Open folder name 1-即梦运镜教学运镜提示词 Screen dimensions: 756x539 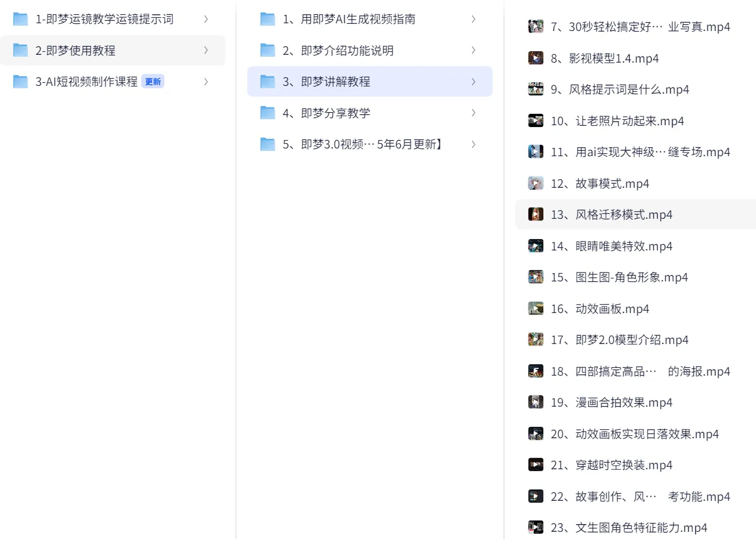(105, 19)
